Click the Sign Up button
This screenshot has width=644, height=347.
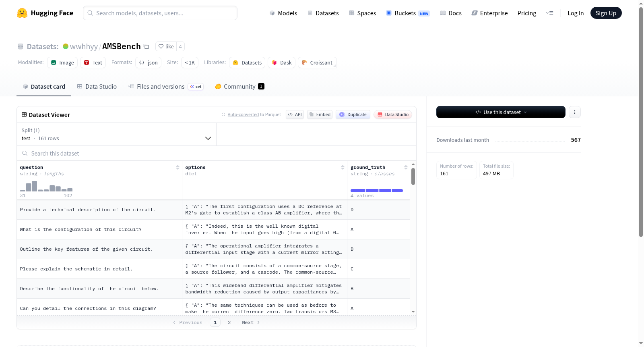606,13
